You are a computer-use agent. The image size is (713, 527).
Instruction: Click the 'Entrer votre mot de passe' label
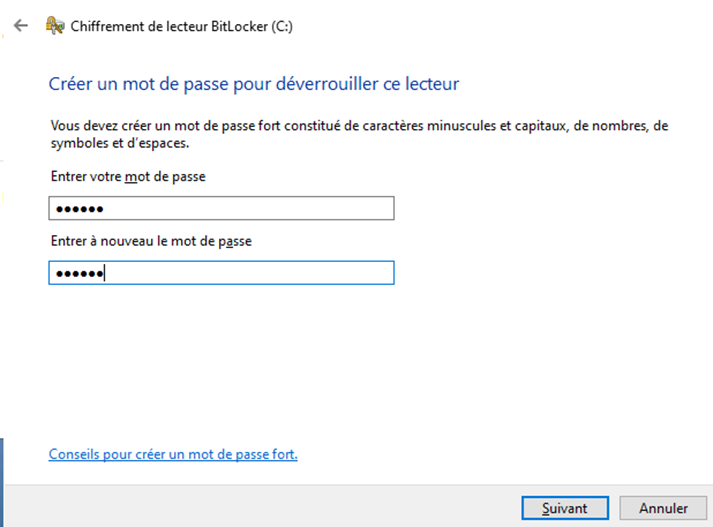pos(128,176)
